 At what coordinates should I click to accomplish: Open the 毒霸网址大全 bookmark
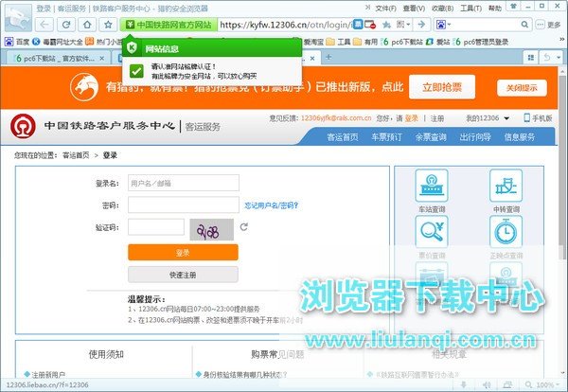point(58,42)
